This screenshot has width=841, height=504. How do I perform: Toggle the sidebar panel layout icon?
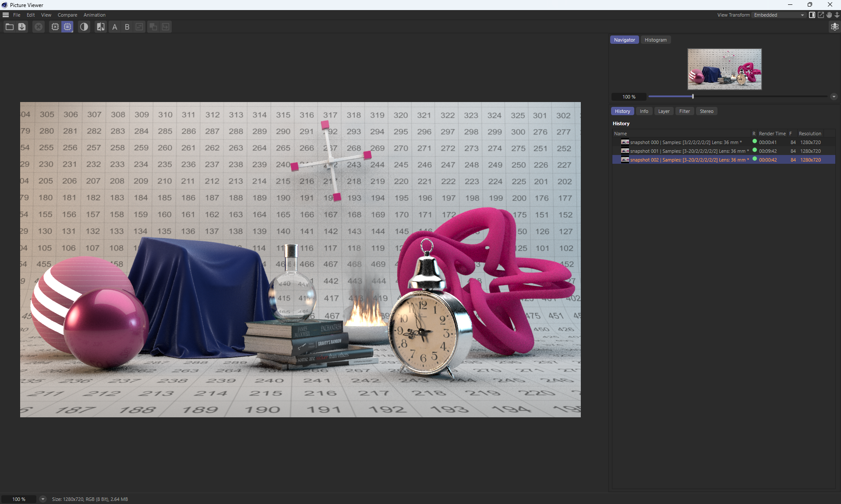pos(812,15)
